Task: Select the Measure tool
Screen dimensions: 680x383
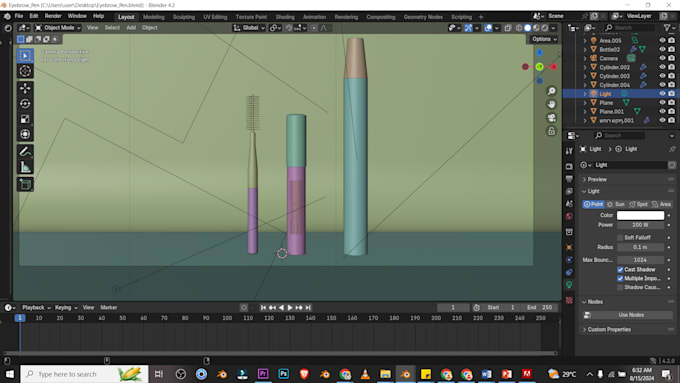Action: click(x=25, y=167)
